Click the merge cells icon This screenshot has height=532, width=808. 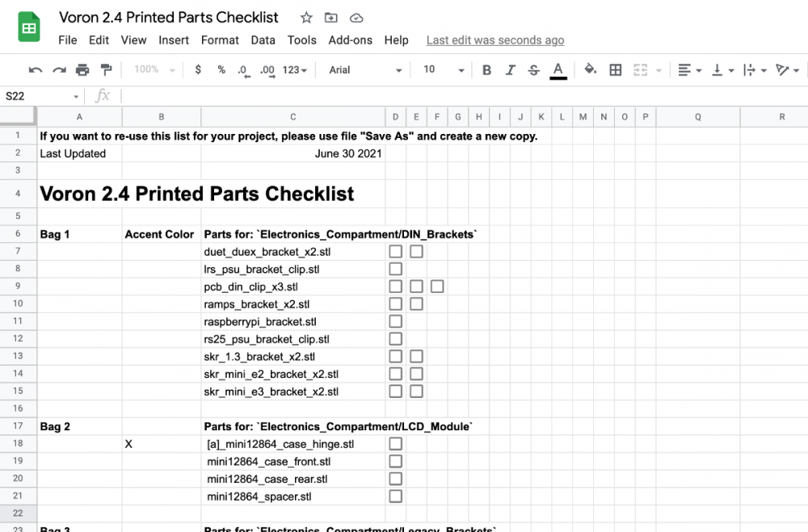point(640,70)
